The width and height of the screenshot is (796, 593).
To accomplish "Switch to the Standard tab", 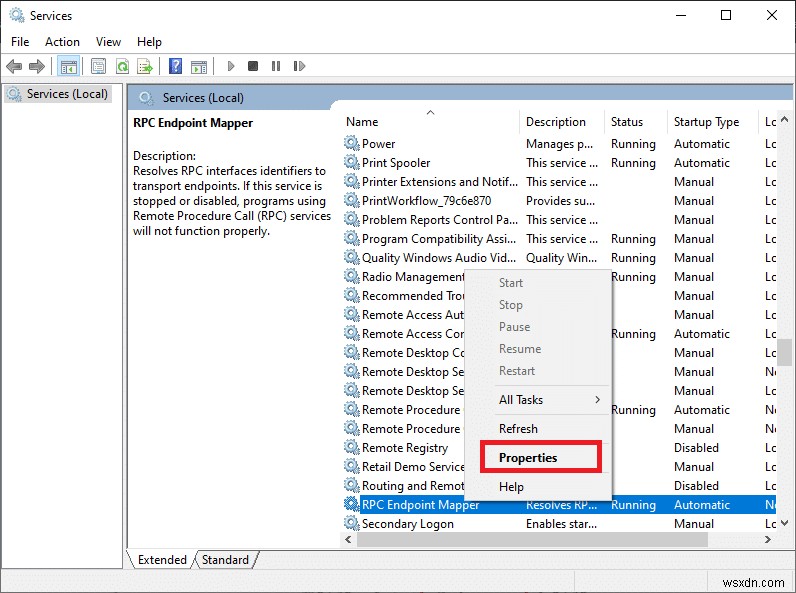I will tap(225, 559).
